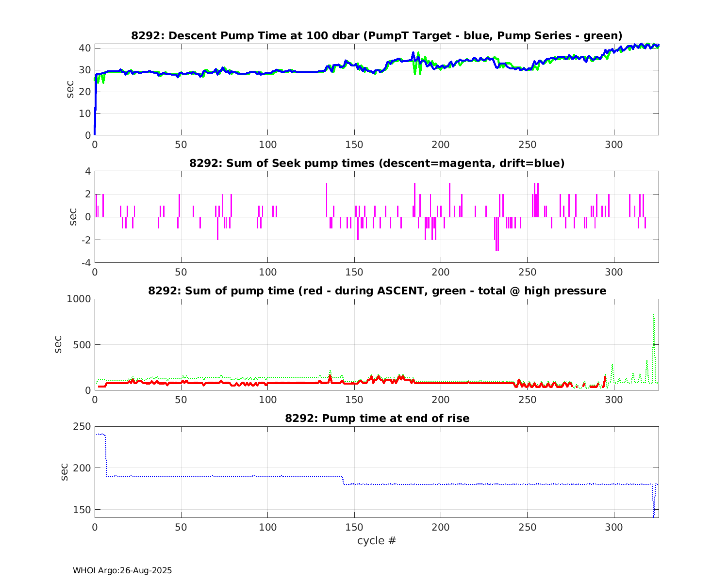Click the "250" y-axis tick on the bottom chart
Image resolution: width=728 pixels, height=582 pixels.
click(x=82, y=427)
